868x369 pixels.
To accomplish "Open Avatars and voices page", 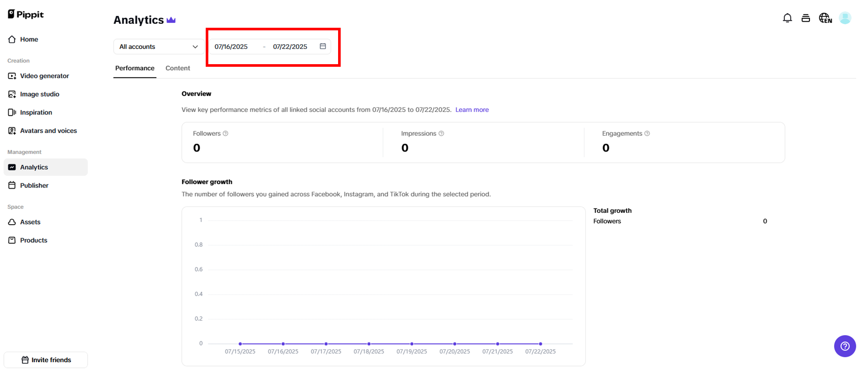I will pos(48,131).
